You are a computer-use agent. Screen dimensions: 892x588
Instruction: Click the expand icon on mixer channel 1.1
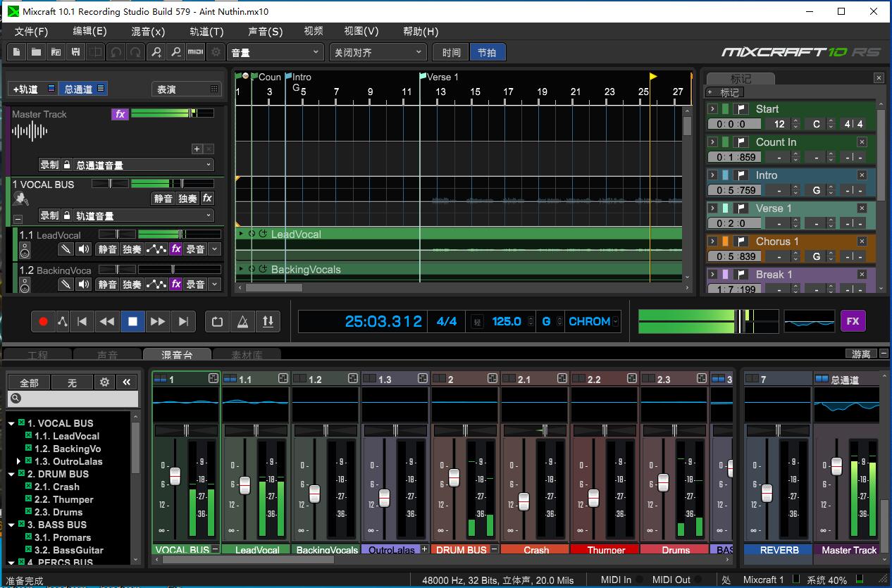point(283,379)
